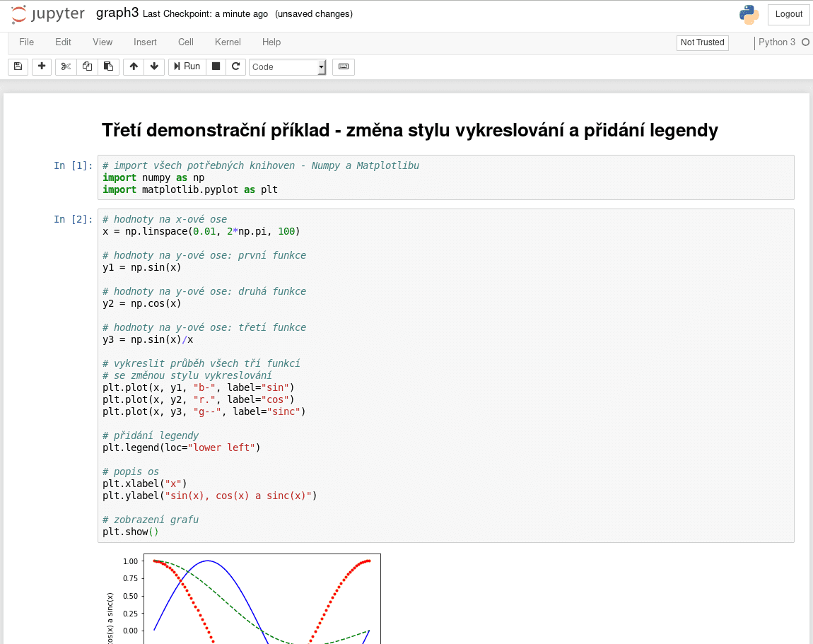
Task: Click the comment '# popis os'
Action: (131, 472)
